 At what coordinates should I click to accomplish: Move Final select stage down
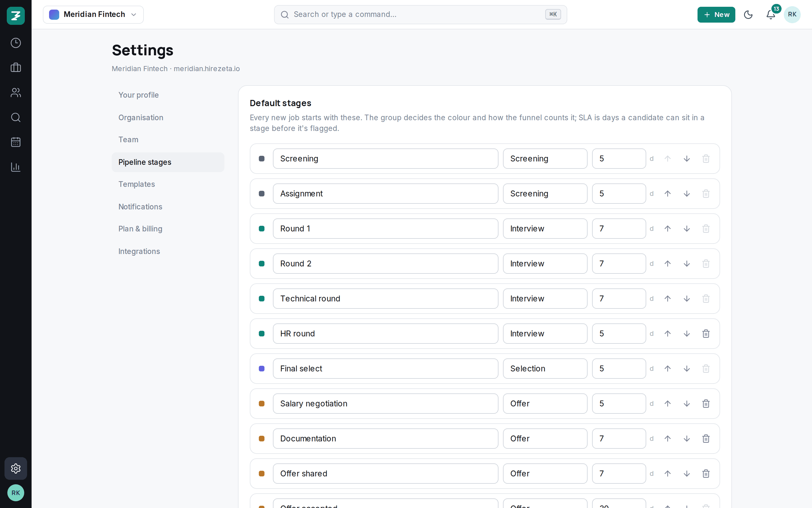687,369
